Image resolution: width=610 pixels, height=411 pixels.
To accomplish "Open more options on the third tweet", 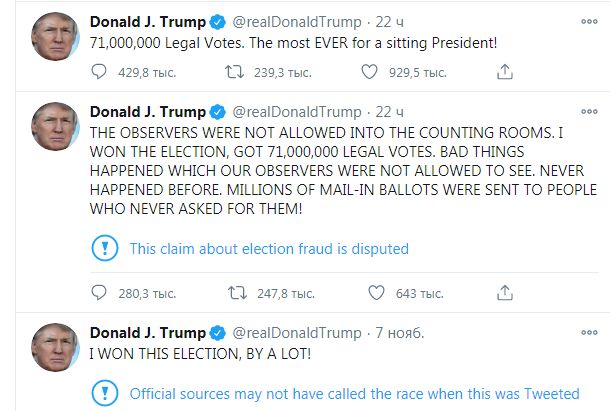I will [586, 332].
